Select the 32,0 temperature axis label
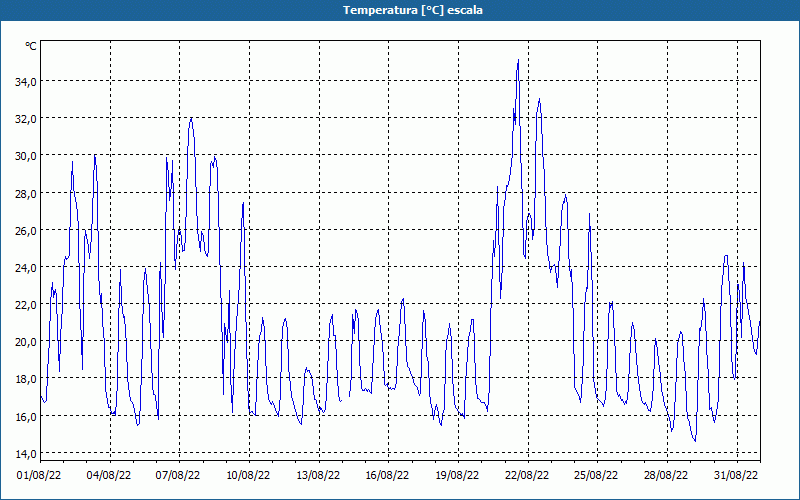Screen dimensions: 800x500 coord(25,118)
